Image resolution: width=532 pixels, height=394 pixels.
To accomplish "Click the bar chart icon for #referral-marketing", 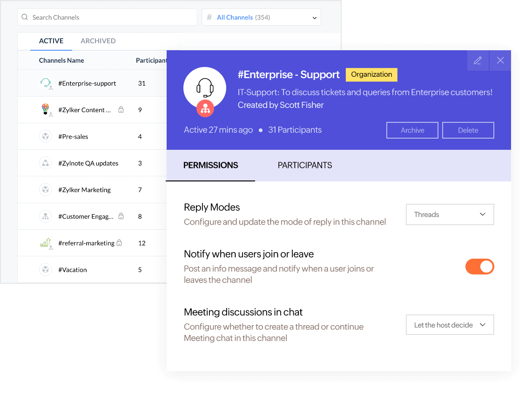I will tap(45, 243).
